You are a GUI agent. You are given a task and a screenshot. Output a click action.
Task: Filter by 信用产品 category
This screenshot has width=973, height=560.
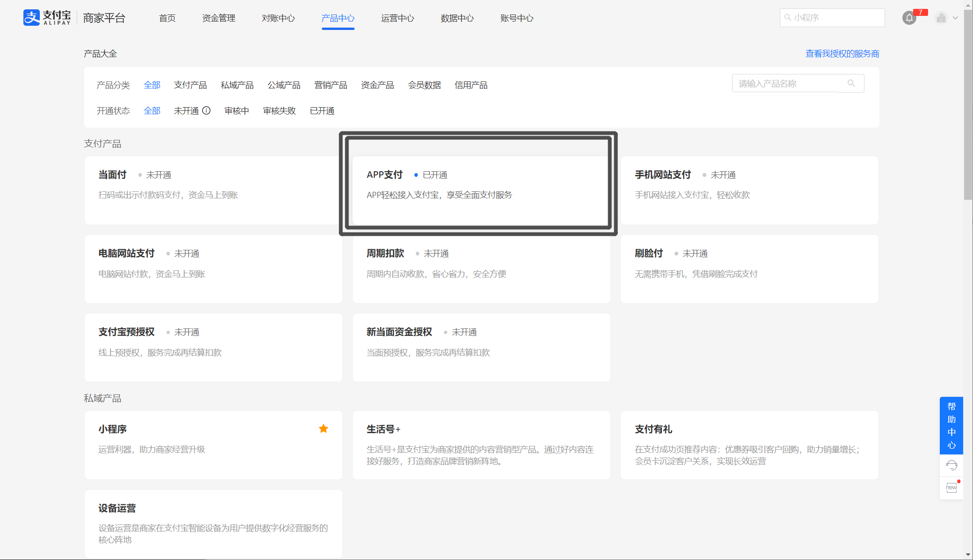[x=471, y=85]
